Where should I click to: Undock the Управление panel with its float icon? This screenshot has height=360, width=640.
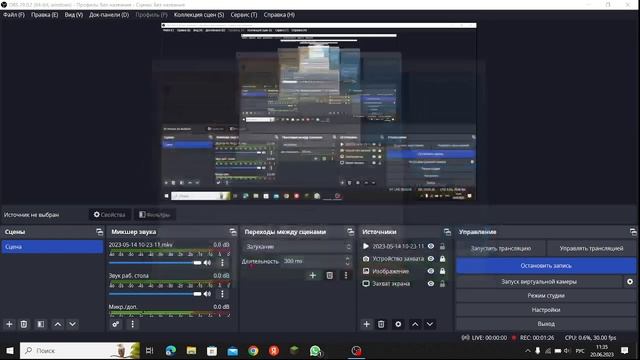[x=633, y=232]
